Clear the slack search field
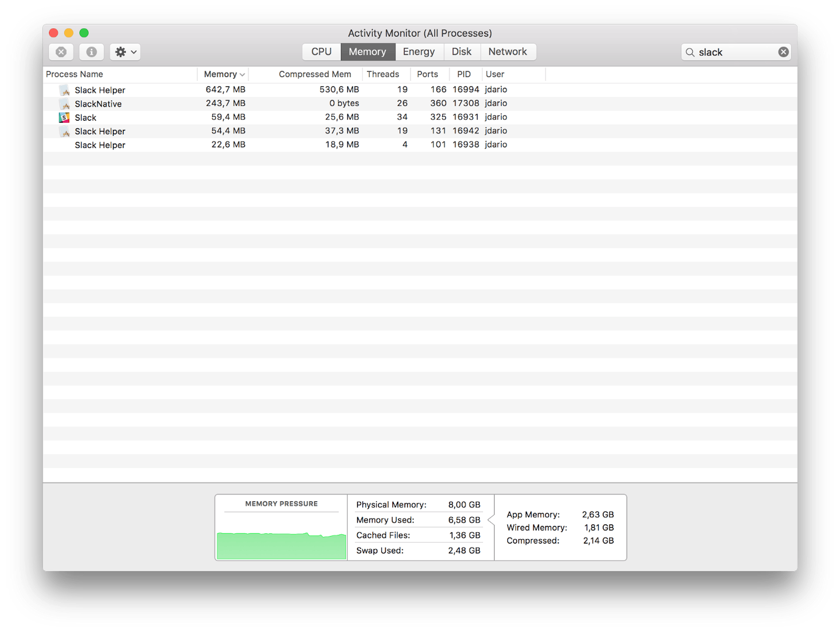This screenshot has height=632, width=840. (783, 52)
